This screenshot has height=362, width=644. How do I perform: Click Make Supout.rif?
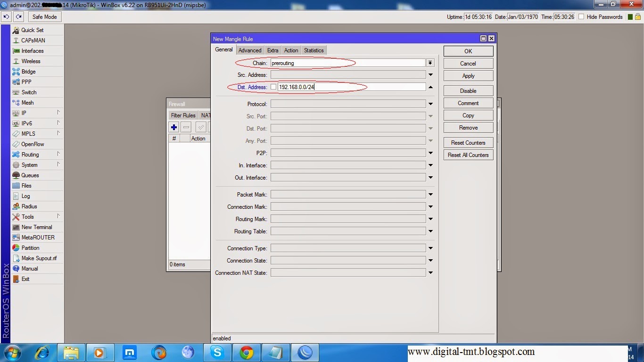(37, 258)
